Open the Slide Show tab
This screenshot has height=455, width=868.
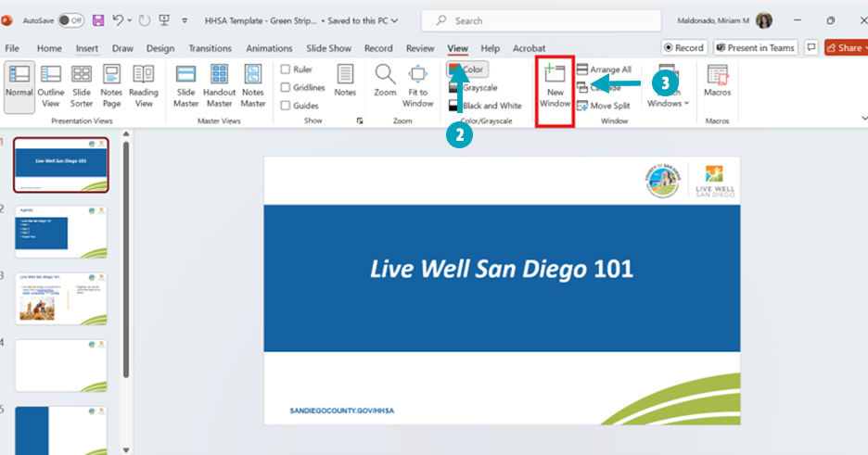tap(329, 48)
